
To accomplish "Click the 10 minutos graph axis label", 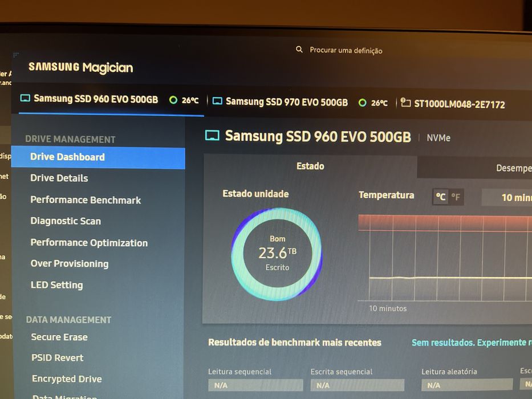I will (388, 308).
